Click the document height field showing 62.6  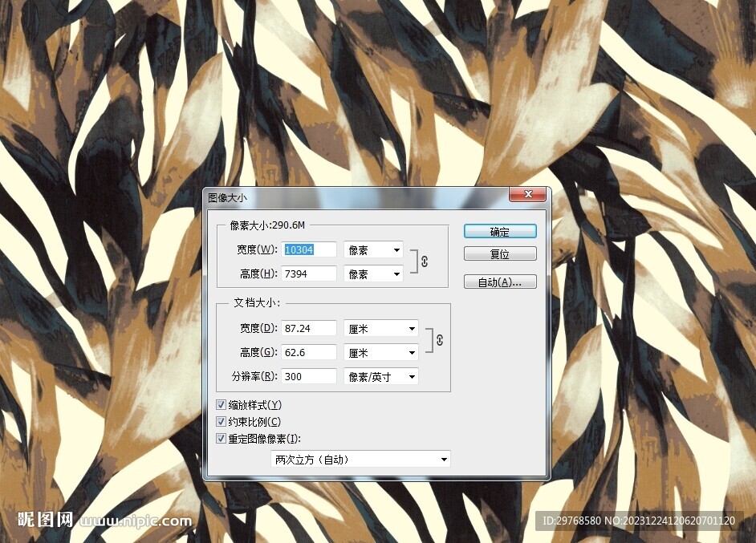pos(308,352)
